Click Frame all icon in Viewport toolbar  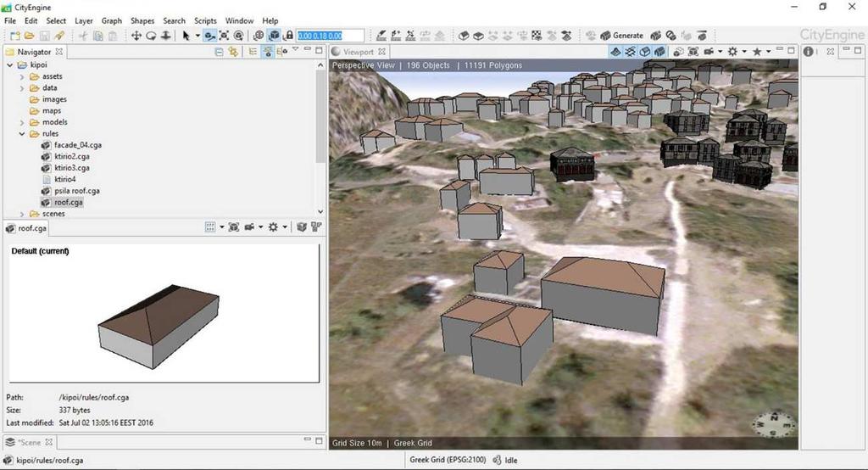click(x=693, y=52)
